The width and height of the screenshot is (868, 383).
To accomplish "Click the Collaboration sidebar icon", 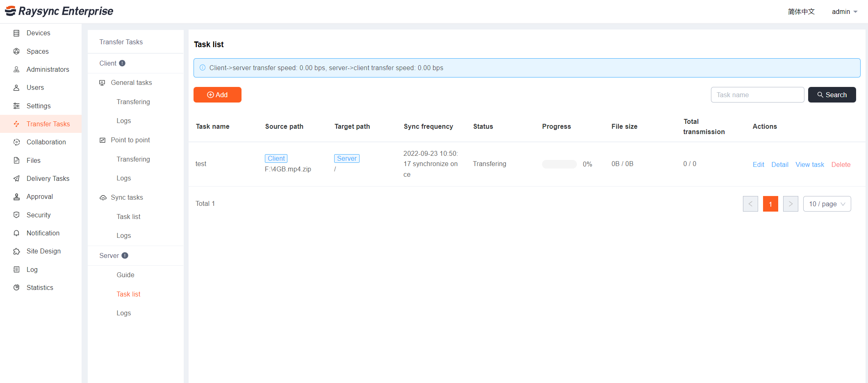I will pyautogui.click(x=16, y=142).
